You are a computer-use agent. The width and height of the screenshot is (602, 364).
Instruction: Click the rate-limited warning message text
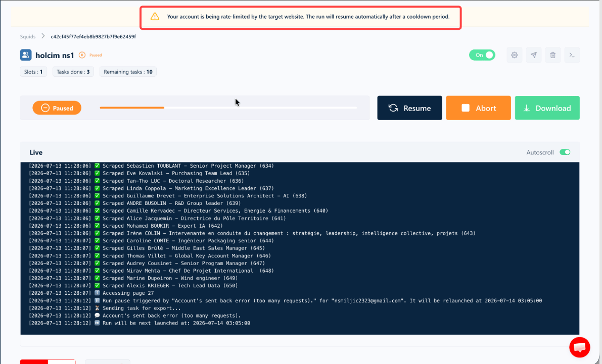[x=308, y=17]
